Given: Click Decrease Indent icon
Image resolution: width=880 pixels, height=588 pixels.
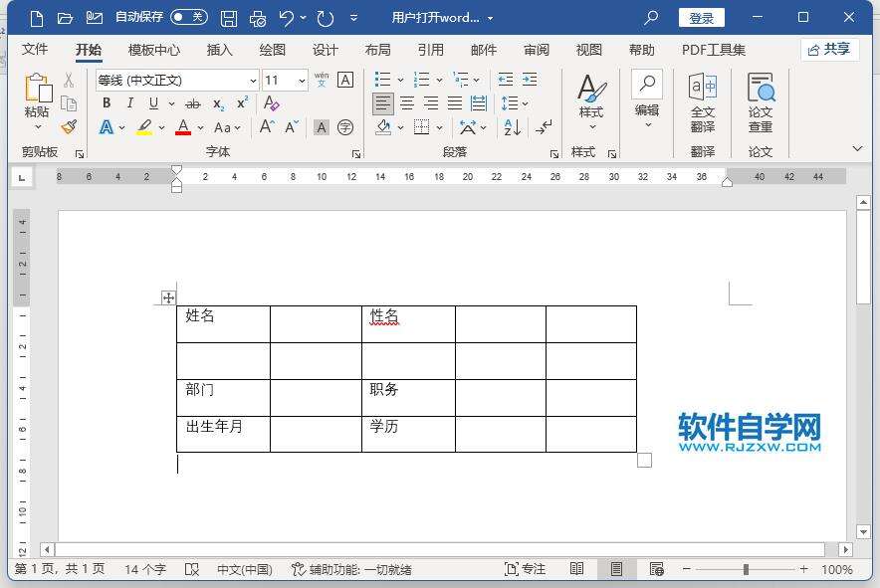Looking at the screenshot, I should [506, 80].
